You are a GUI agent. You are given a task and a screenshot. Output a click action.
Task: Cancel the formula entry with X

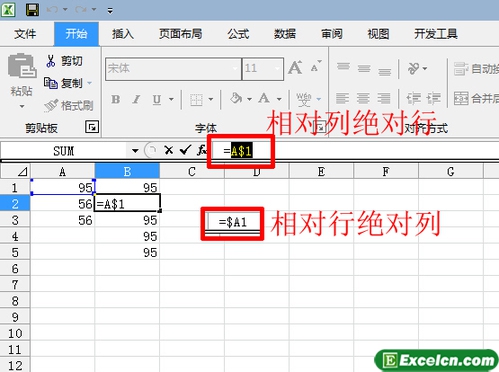pos(169,150)
